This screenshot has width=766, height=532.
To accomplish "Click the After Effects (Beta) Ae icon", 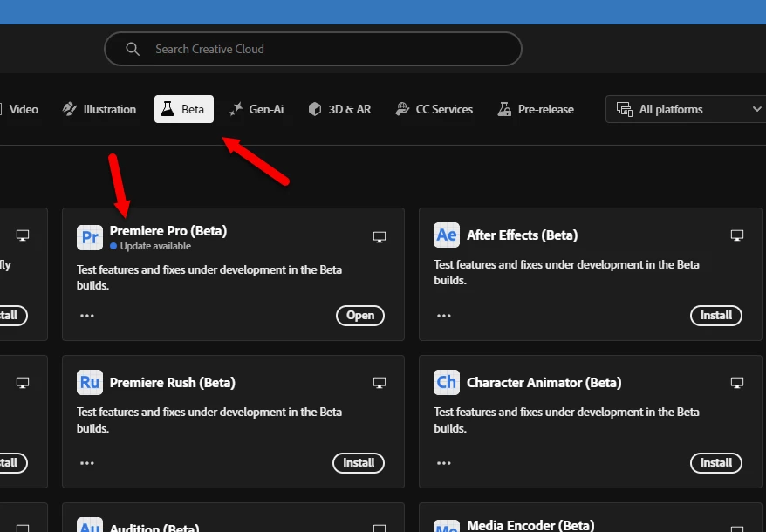I will pyautogui.click(x=447, y=235).
